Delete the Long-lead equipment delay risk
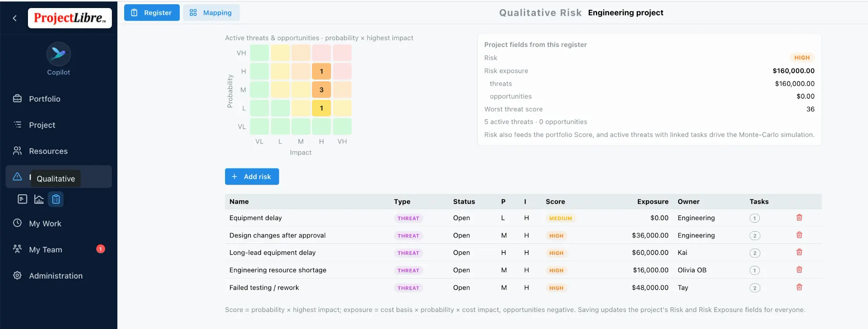868x329 pixels. pyautogui.click(x=799, y=252)
